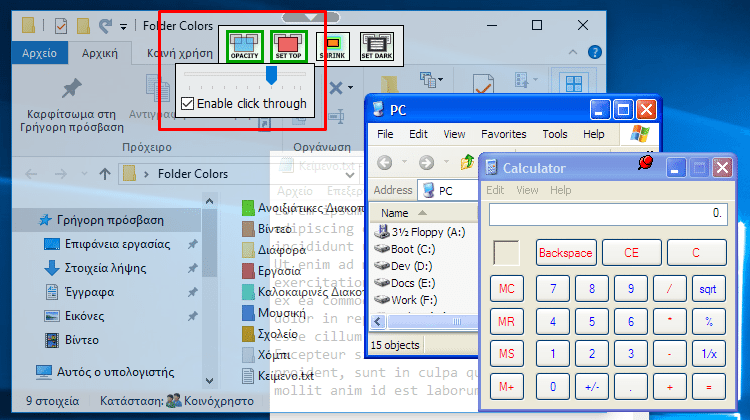Screen dimensions: 750x420
Task: Open Forward history dropdown in PC window
Action: click(446, 162)
